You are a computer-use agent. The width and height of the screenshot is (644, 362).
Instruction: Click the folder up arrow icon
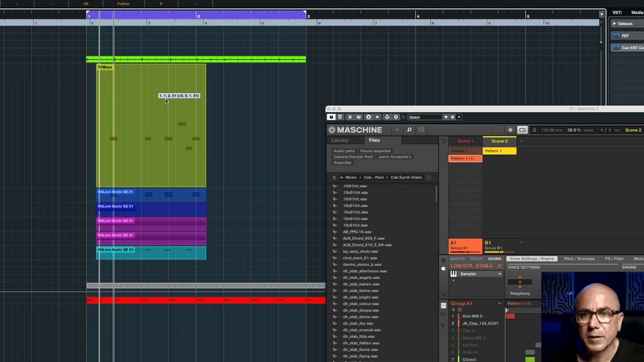[x=334, y=178]
